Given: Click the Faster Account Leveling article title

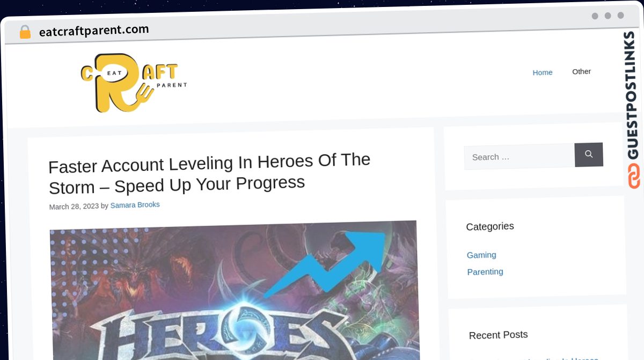Looking at the screenshot, I should 209,173.
